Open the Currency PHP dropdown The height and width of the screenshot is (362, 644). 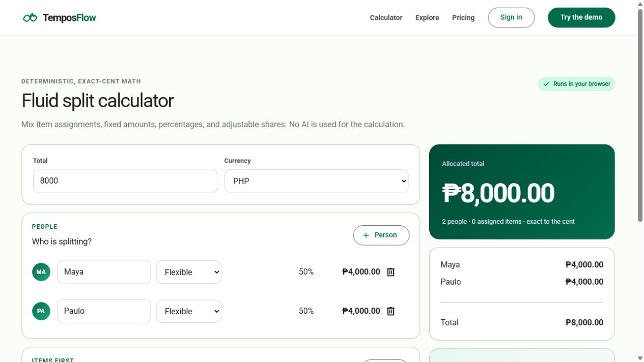pos(316,181)
